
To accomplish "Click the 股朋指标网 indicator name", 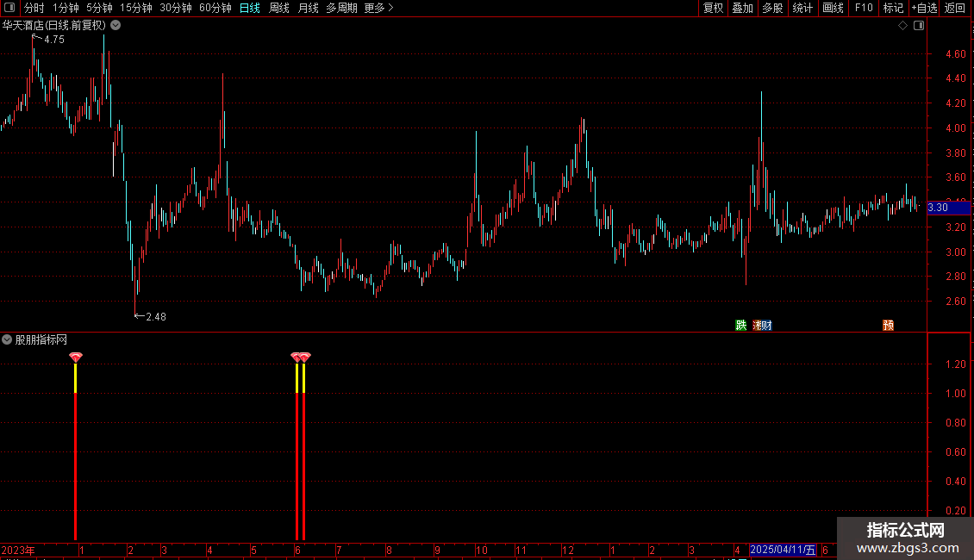I will (41, 339).
